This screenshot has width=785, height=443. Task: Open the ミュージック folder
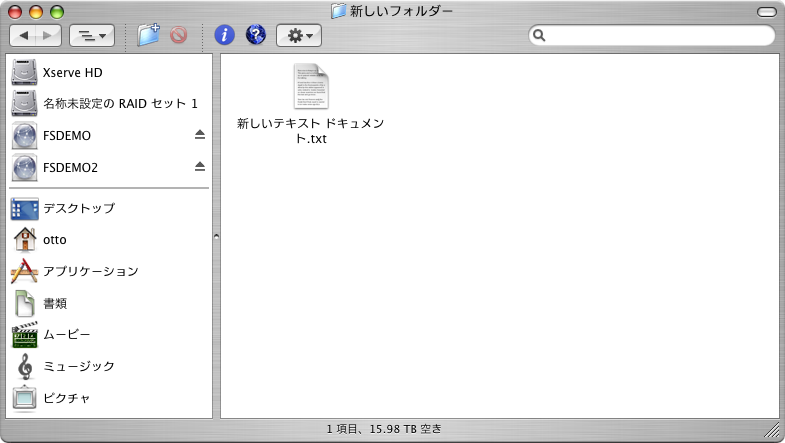pyautogui.click(x=78, y=366)
